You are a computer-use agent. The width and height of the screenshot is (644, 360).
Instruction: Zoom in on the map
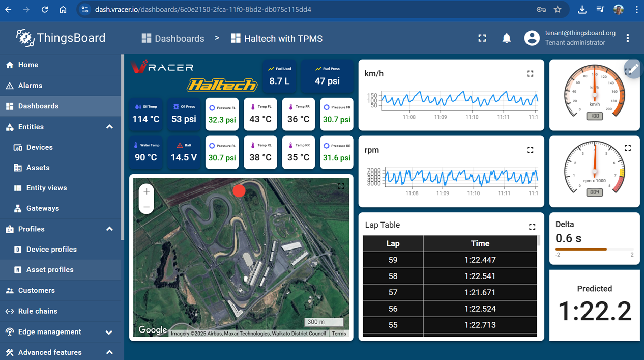pyautogui.click(x=147, y=191)
